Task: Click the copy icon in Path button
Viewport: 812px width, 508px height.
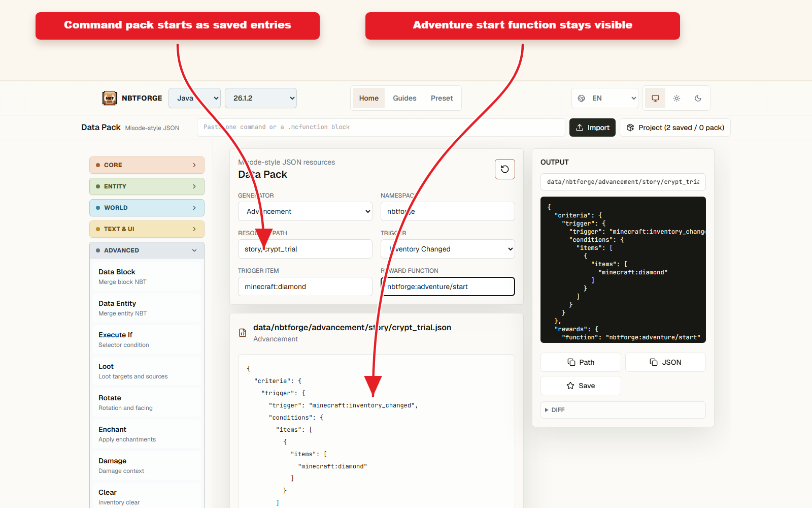Action: tap(571, 362)
